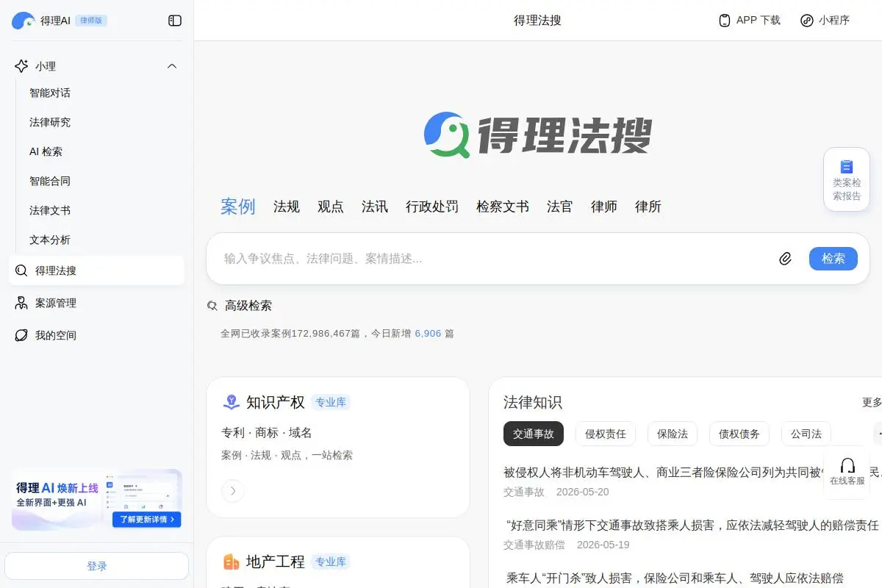Select the 检察文书 search tab
Viewport: 882px width, 588px height.
[503, 207]
